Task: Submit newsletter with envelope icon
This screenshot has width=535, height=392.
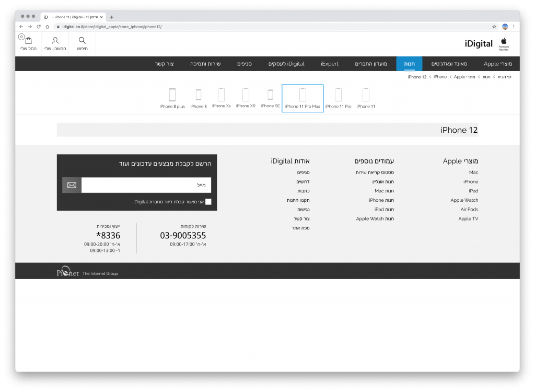Action: (72, 185)
